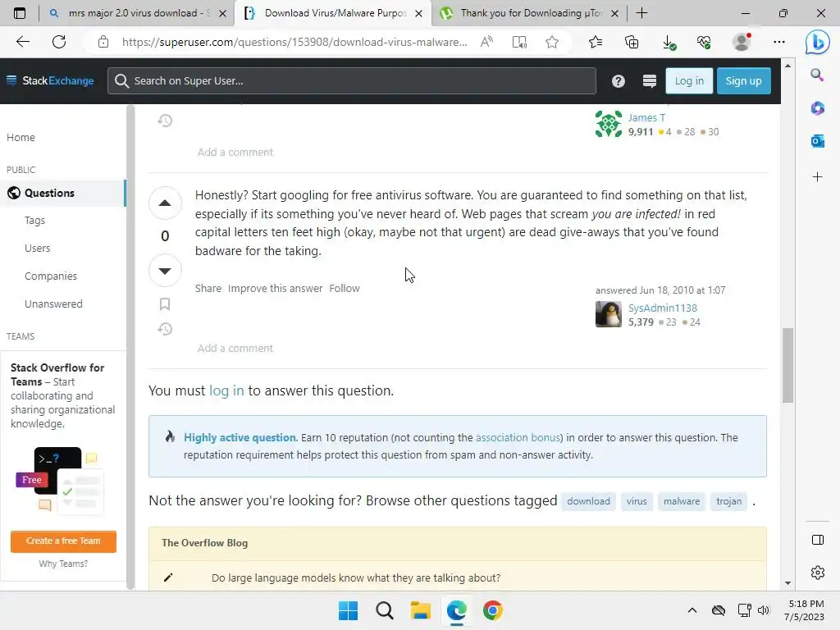This screenshot has height=630, width=840.
Task: Browse questions tagged download
Action: [x=588, y=501]
